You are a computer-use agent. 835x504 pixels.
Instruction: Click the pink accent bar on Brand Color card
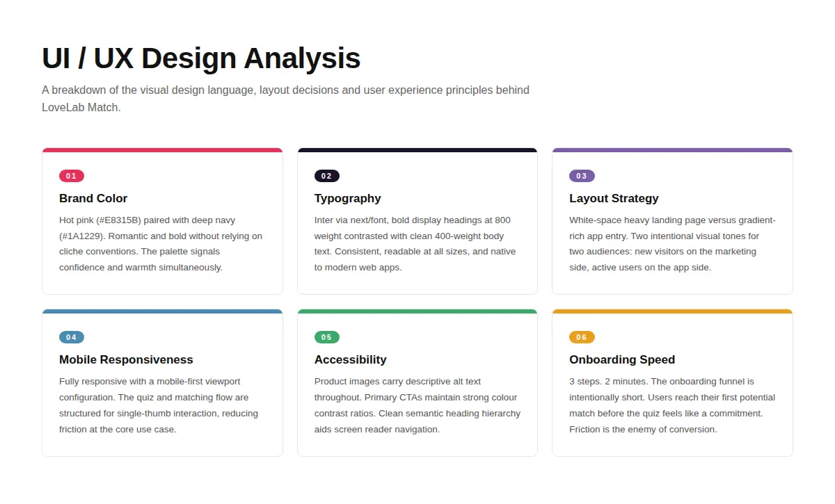162,150
